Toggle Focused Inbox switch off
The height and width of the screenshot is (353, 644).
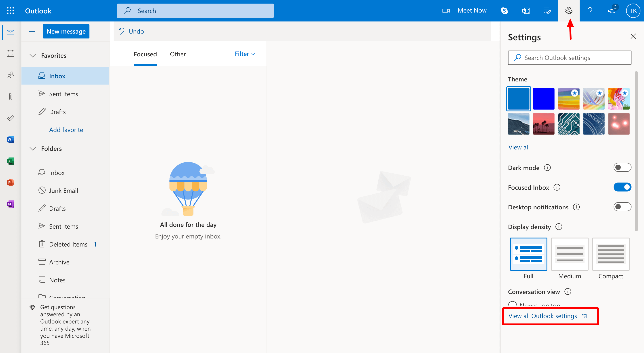point(621,187)
